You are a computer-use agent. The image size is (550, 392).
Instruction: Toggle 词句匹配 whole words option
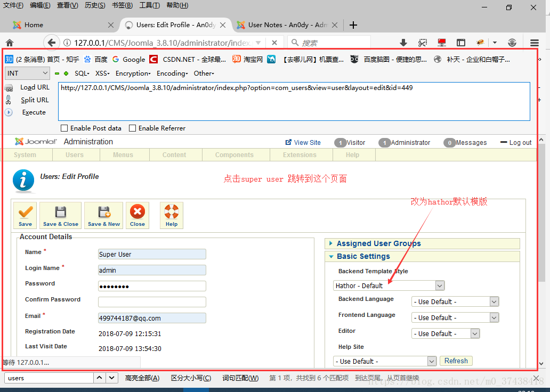[x=240, y=378]
